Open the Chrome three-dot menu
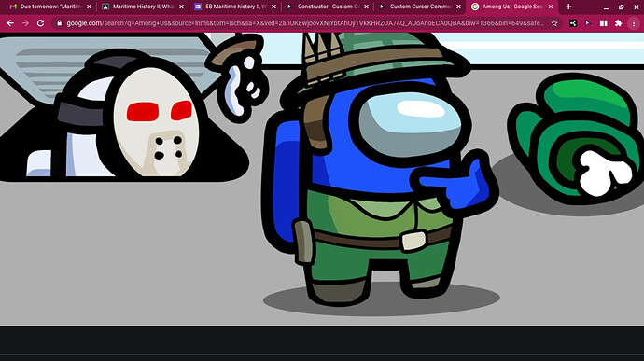 point(634,23)
